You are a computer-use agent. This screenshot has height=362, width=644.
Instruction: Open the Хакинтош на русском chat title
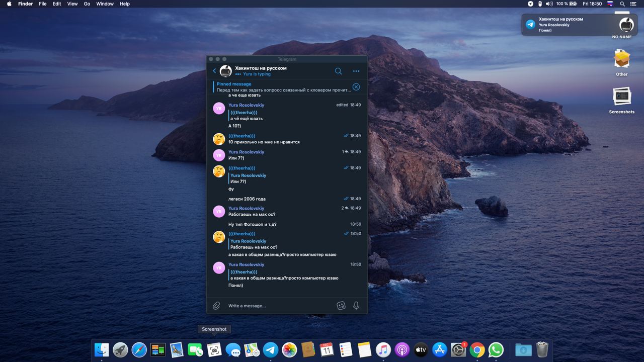(x=261, y=68)
